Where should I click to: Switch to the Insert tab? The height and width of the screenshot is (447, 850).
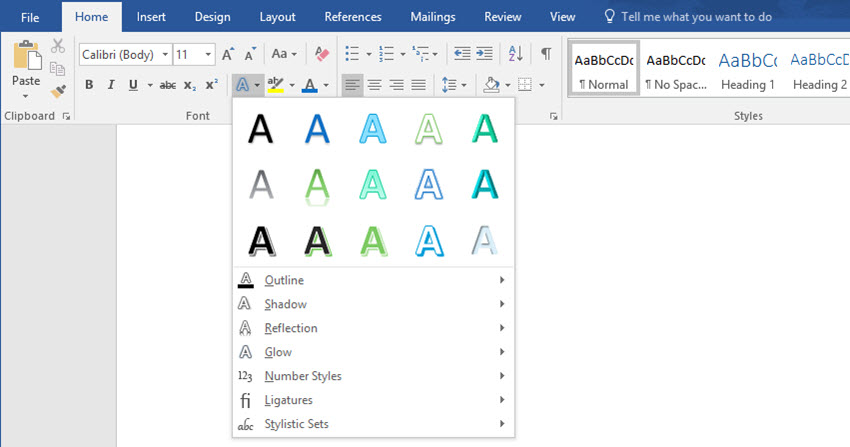tap(151, 17)
